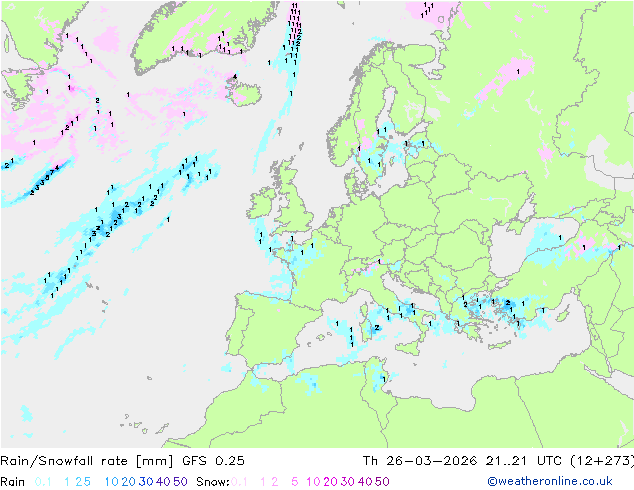Screen dimensions: 634x490
Task: Click the 'GFS 0.25' model label
Action: (213, 461)
